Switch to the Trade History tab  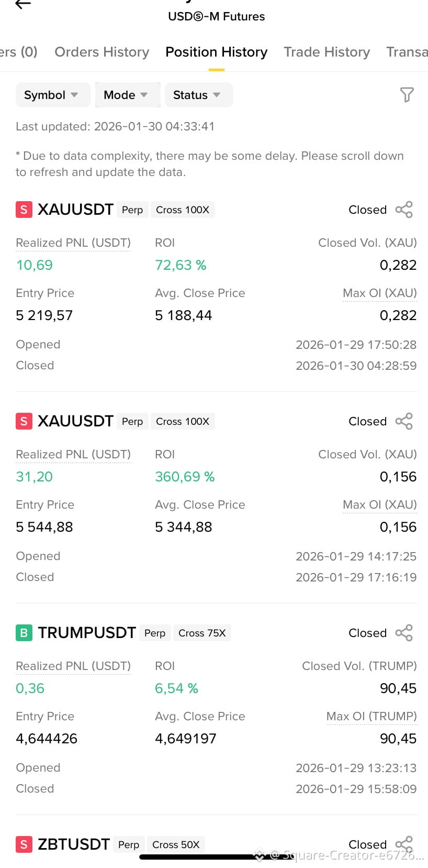[326, 52]
